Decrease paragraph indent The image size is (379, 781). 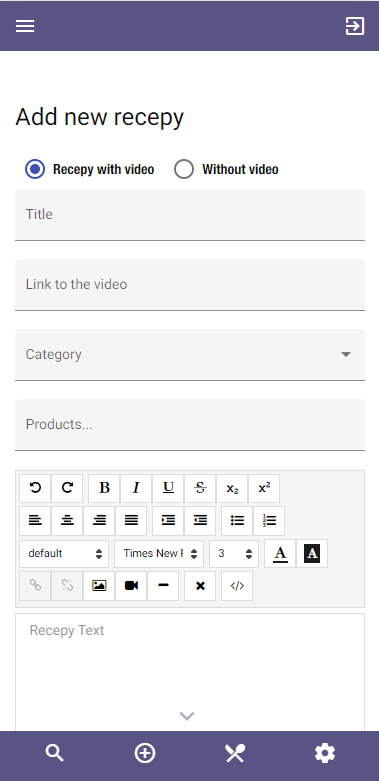(200, 521)
